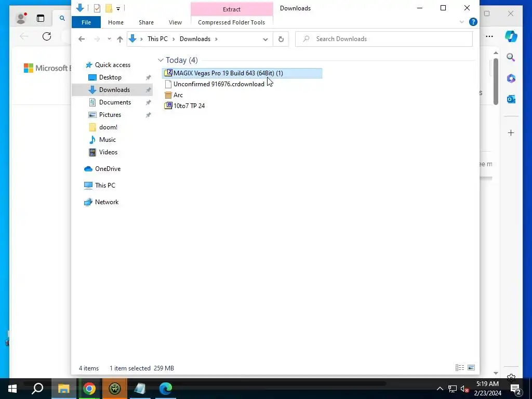Open OneDrive in navigation pane
The image size is (532, 399).
[x=108, y=169]
